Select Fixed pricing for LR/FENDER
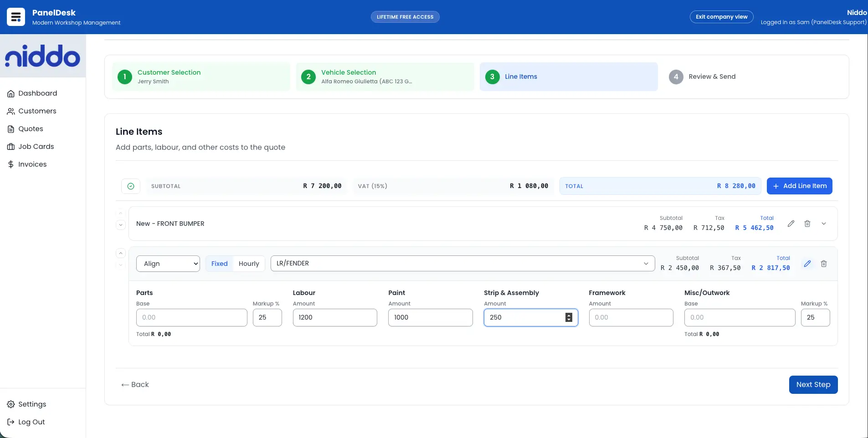Image resolution: width=868 pixels, height=438 pixels. click(219, 264)
